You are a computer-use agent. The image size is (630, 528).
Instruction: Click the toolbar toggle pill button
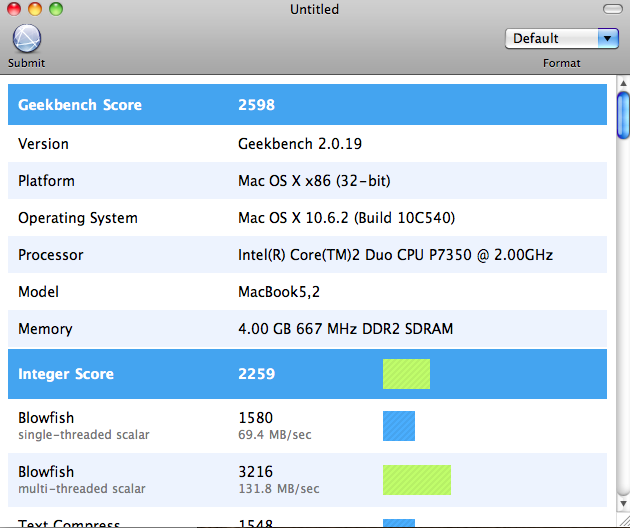[x=613, y=9]
